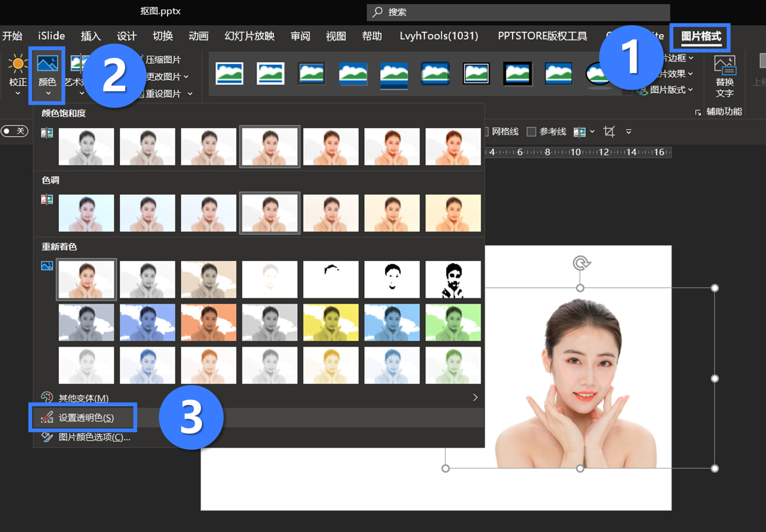Image resolution: width=766 pixels, height=532 pixels.
Task: Open the 图片效果 dropdown arrow
Action: tap(690, 74)
